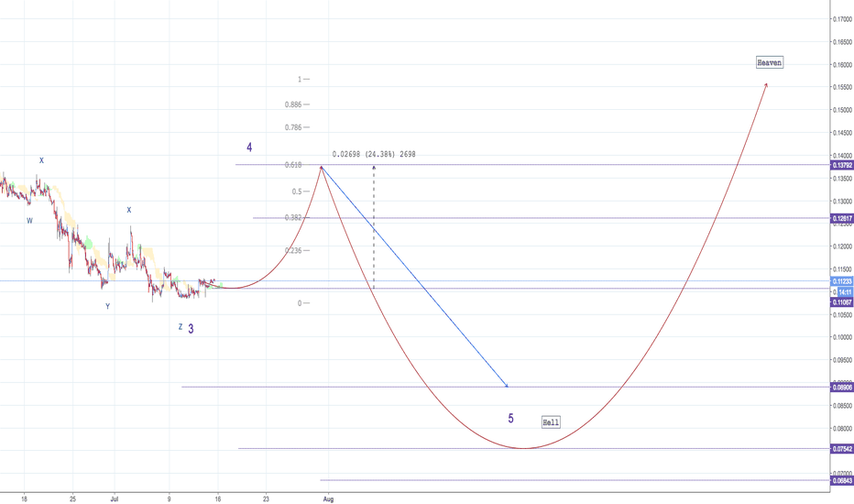Click the 0.14500 price scale tick
The height and width of the screenshot is (504, 854).
[843, 133]
